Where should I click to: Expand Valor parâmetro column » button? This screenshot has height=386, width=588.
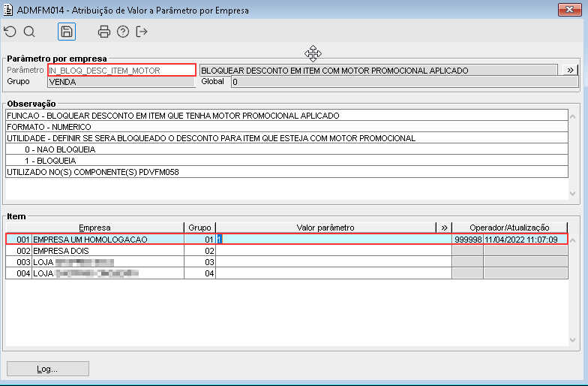(444, 228)
